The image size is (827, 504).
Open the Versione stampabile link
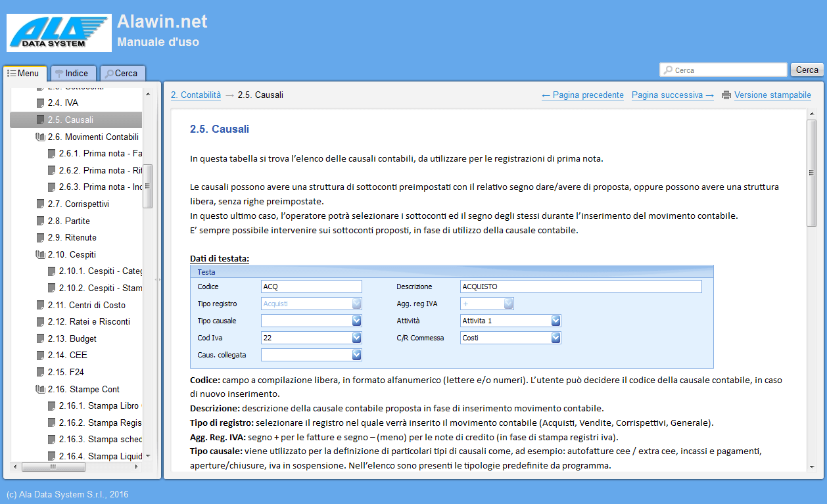coord(772,95)
